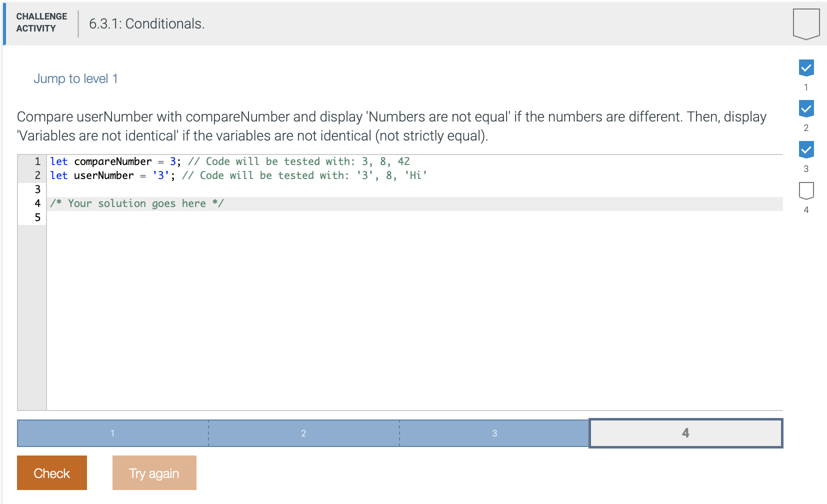The height and width of the screenshot is (504, 827).
Task: Switch to level 1 in the progress bar
Action: pyautogui.click(x=112, y=433)
